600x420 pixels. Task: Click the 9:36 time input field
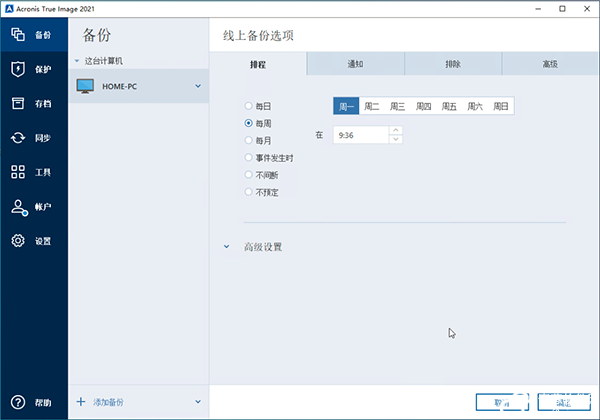360,133
